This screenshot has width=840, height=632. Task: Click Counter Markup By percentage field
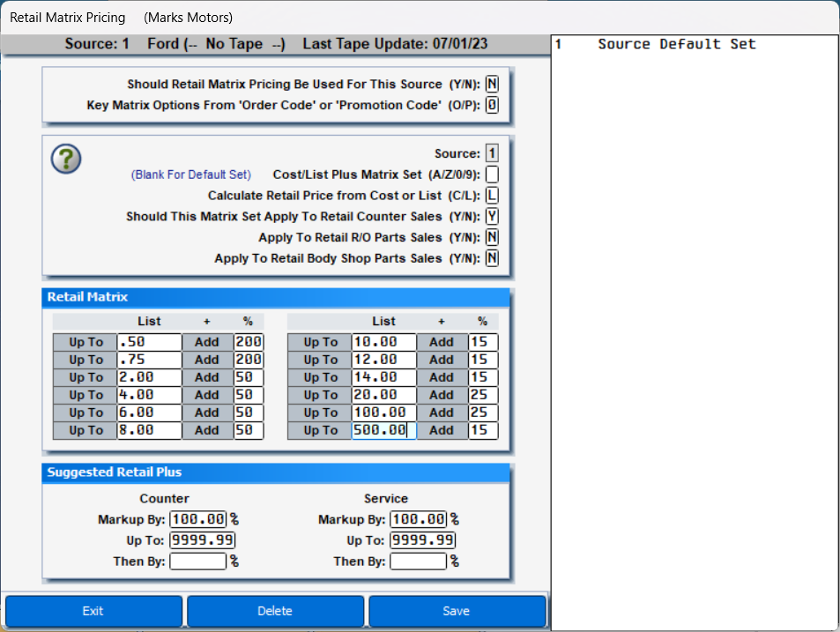(197, 519)
